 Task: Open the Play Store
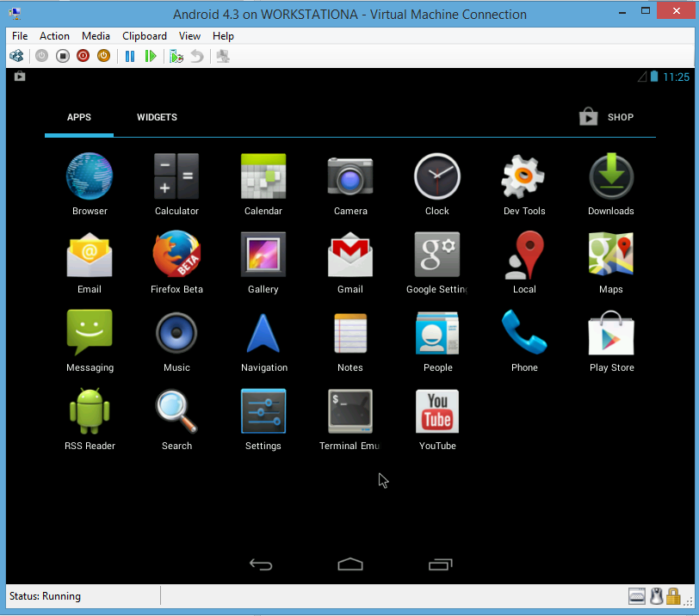(611, 333)
